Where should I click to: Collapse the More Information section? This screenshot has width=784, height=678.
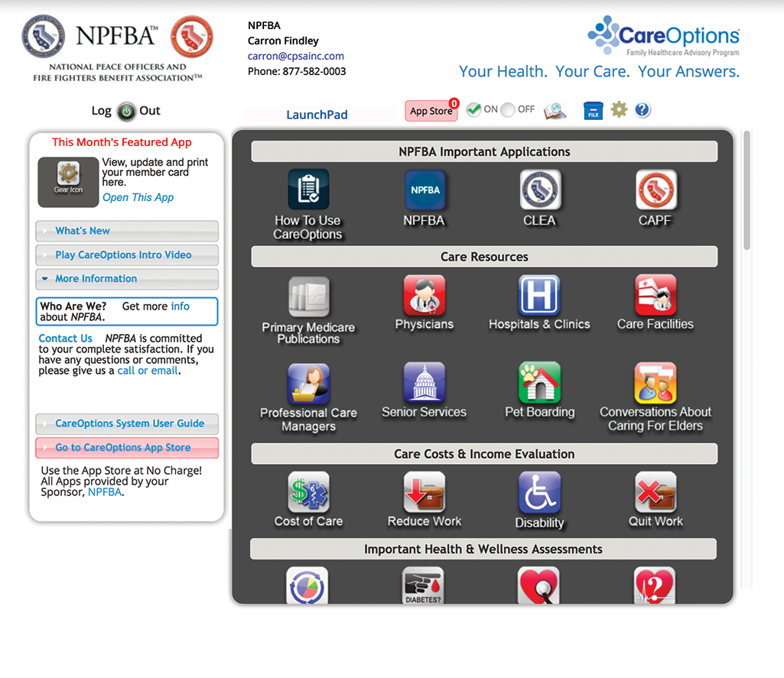tap(127, 279)
